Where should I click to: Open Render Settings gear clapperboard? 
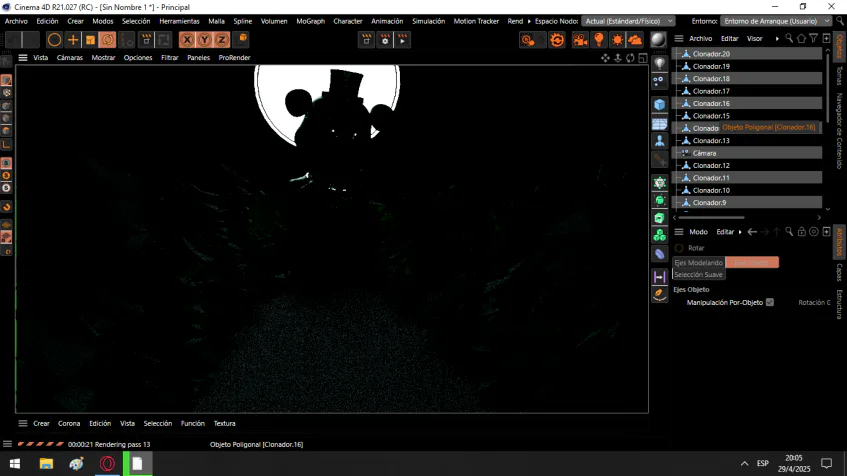coord(385,39)
